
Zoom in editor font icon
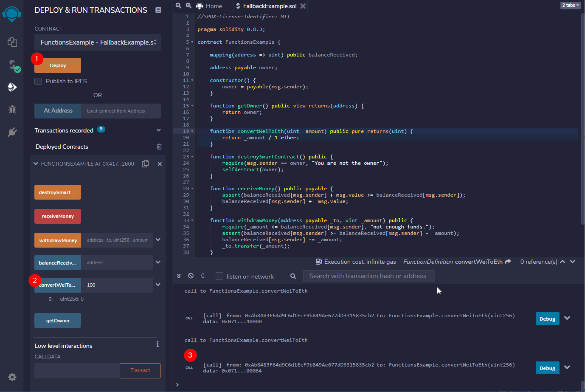pyautogui.click(x=188, y=6)
